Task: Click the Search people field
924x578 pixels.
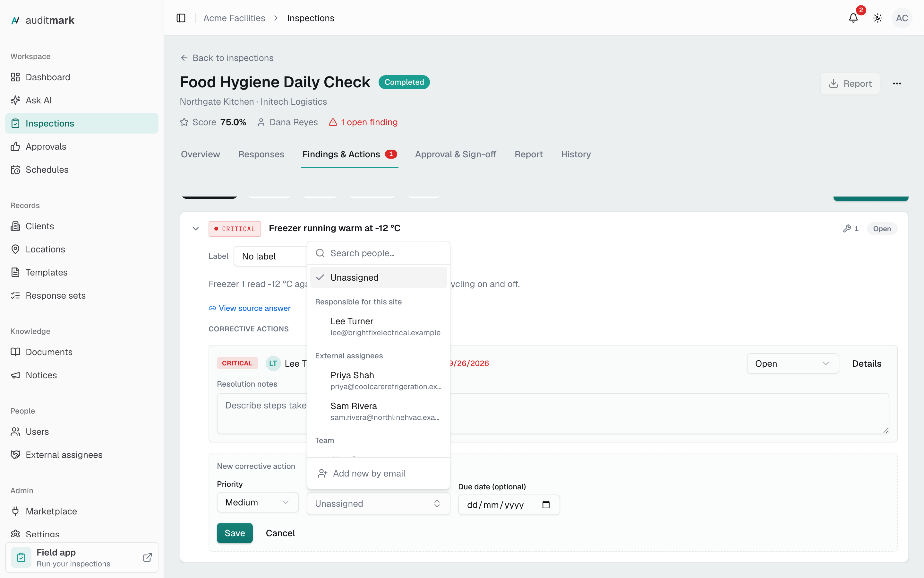Action: 378,253
